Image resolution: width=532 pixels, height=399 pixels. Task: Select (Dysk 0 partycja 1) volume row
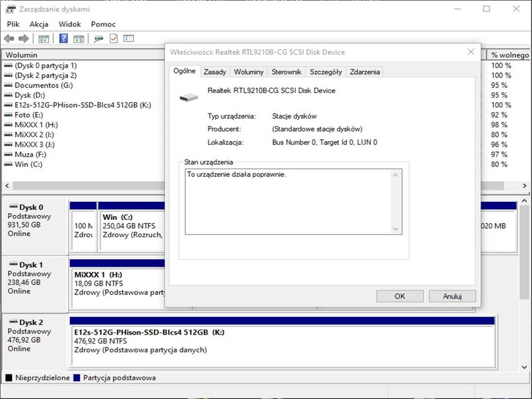coord(46,66)
